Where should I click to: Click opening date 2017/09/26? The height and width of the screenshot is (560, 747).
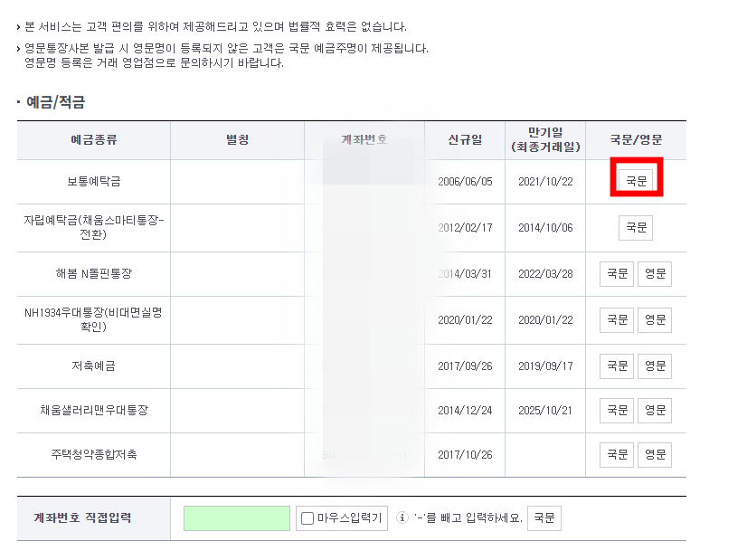tap(465, 366)
